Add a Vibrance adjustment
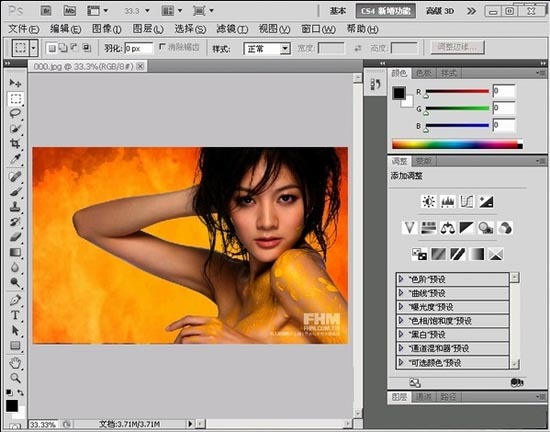The width and height of the screenshot is (550, 432). (x=409, y=228)
